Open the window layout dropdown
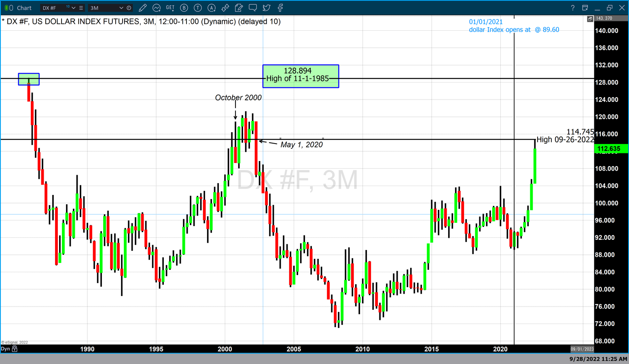 585,8
